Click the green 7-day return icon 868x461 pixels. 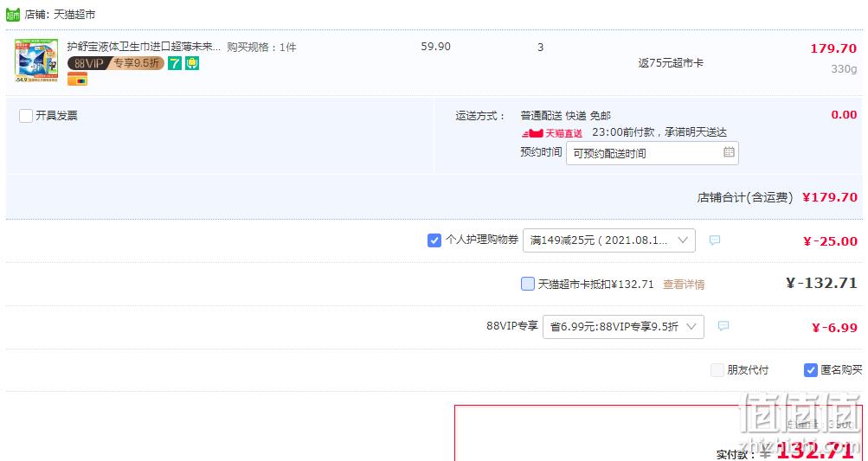coord(175,63)
